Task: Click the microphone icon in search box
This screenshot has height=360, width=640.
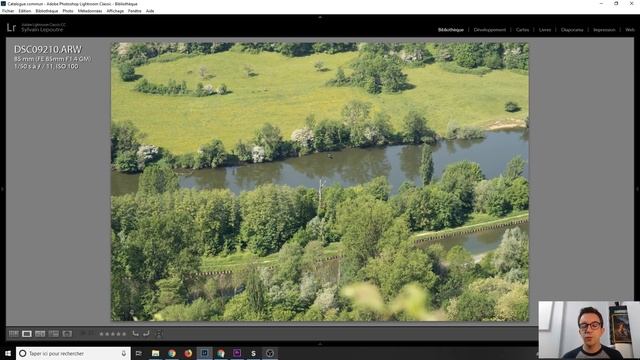Action: point(124,353)
